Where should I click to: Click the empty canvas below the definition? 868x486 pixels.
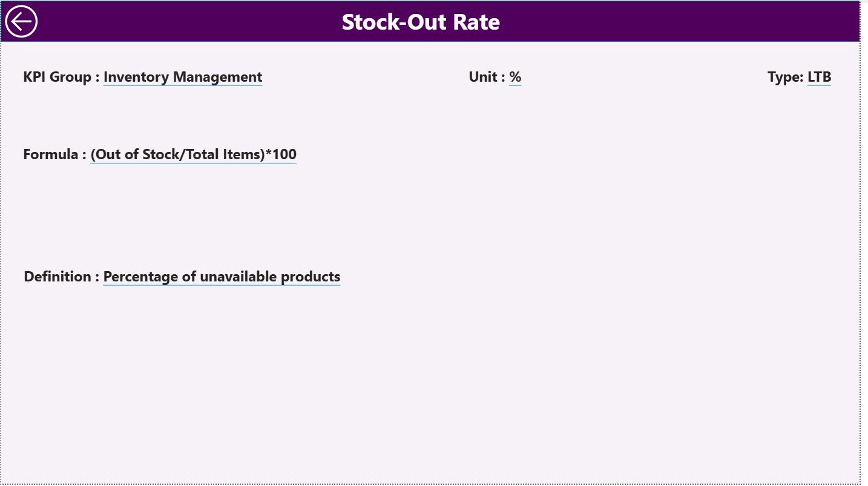pyautogui.click(x=424, y=375)
